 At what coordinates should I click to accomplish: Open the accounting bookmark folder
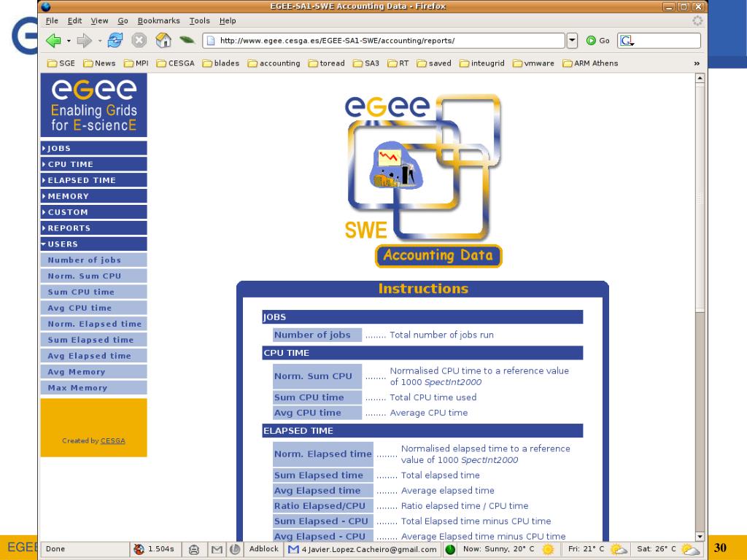point(274,63)
